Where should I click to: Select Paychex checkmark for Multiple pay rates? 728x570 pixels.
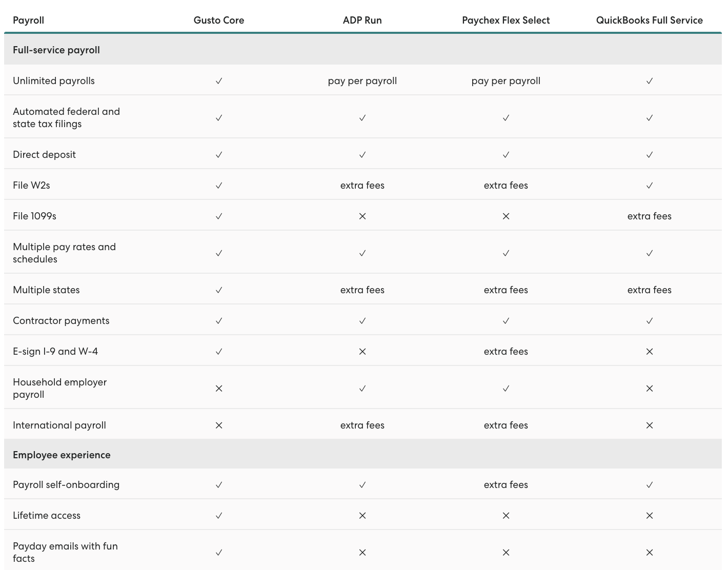[506, 253]
